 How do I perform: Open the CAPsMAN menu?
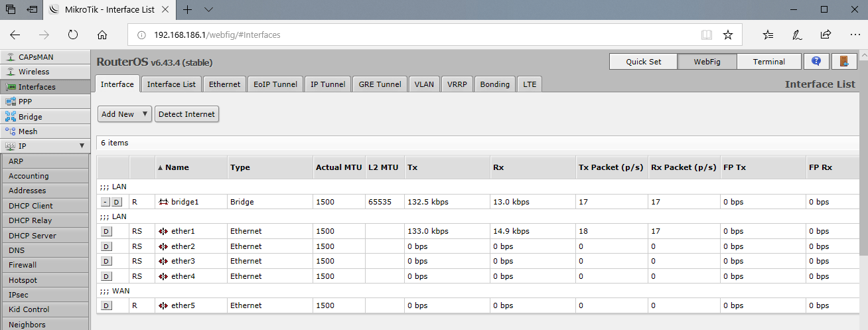[x=44, y=56]
